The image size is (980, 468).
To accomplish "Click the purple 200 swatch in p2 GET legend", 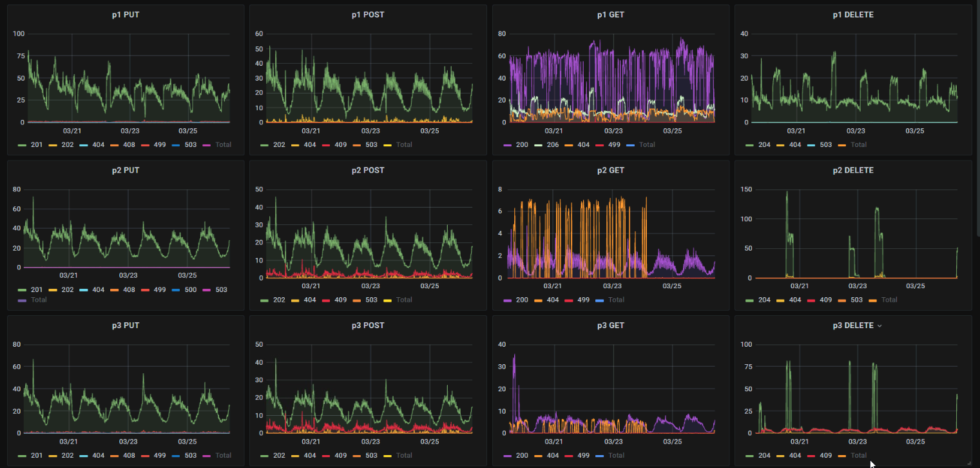I will (x=507, y=300).
